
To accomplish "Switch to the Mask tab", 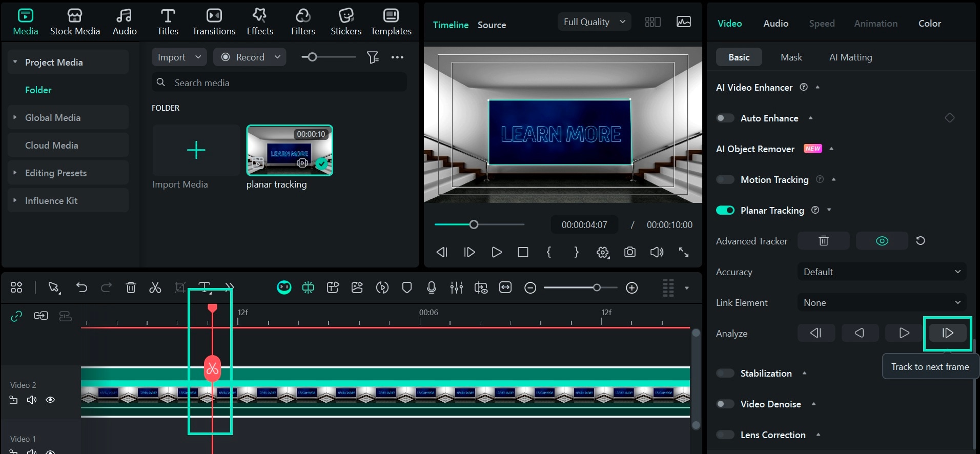I will pyautogui.click(x=791, y=57).
